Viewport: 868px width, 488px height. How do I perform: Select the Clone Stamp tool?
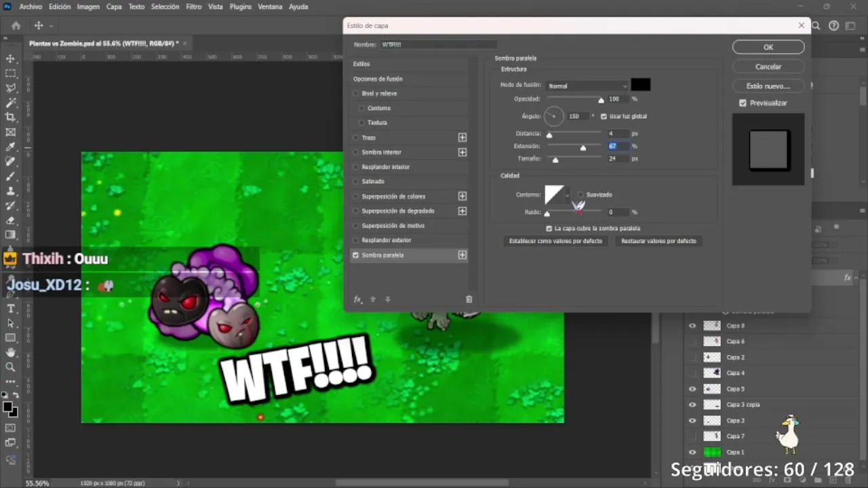tap(11, 191)
